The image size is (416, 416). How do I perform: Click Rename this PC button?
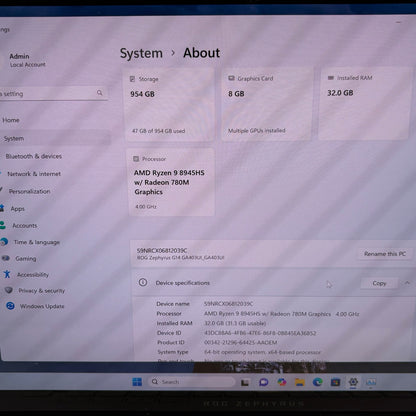tap(385, 254)
